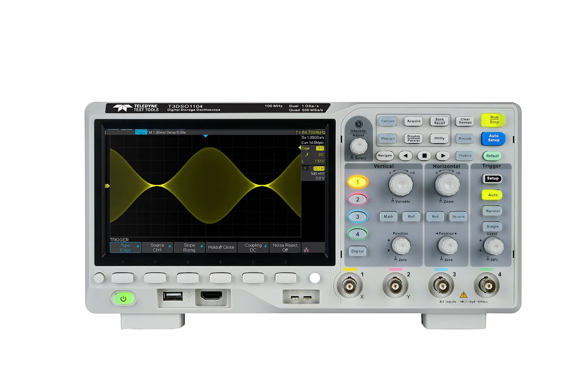This screenshot has height=392, width=588.
Task: Toggle the Digital channels button
Action: [x=358, y=251]
